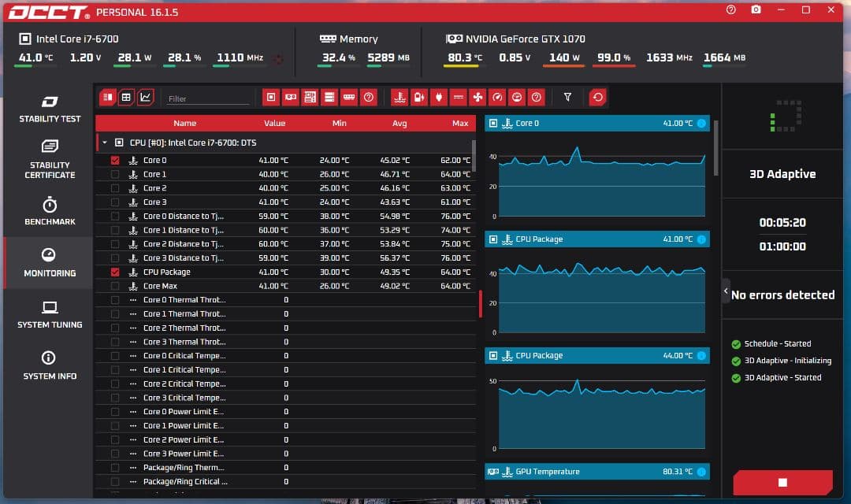
Task: Click the CPU Package graph header showing 44.00 °C
Action: (x=597, y=355)
